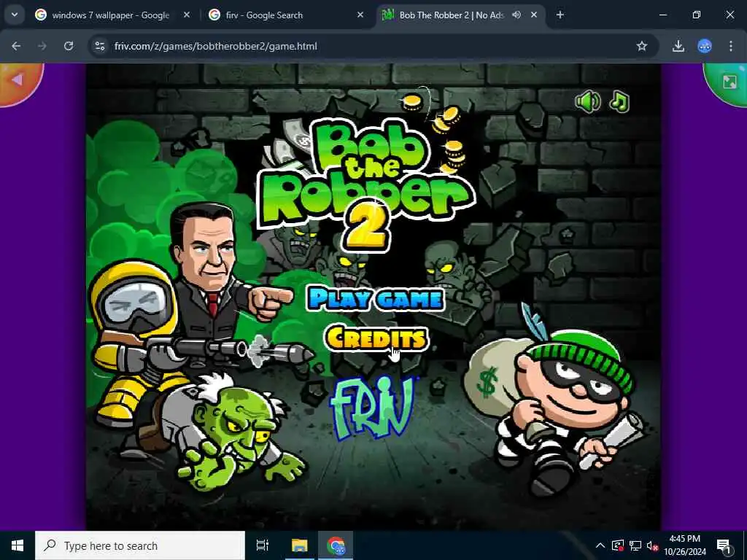
Task: Click the orange back arrow bubble
Action: point(19,82)
